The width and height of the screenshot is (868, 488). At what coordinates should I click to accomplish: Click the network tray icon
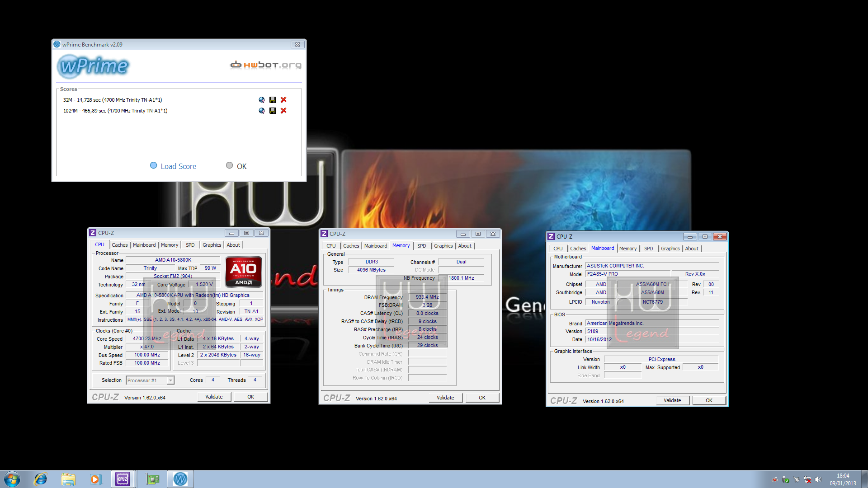coord(807,479)
